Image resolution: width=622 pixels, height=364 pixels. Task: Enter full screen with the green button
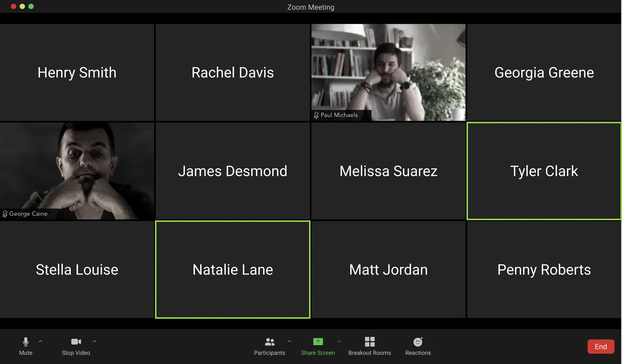tap(31, 6)
